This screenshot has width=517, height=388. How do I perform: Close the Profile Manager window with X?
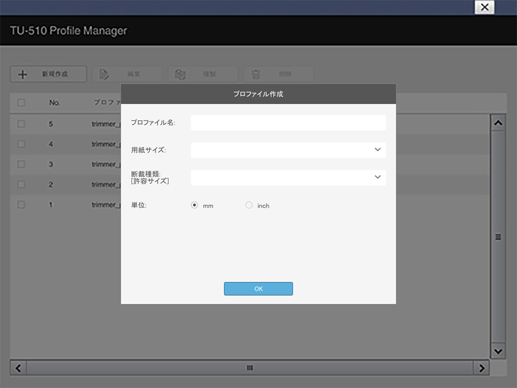click(x=484, y=7)
